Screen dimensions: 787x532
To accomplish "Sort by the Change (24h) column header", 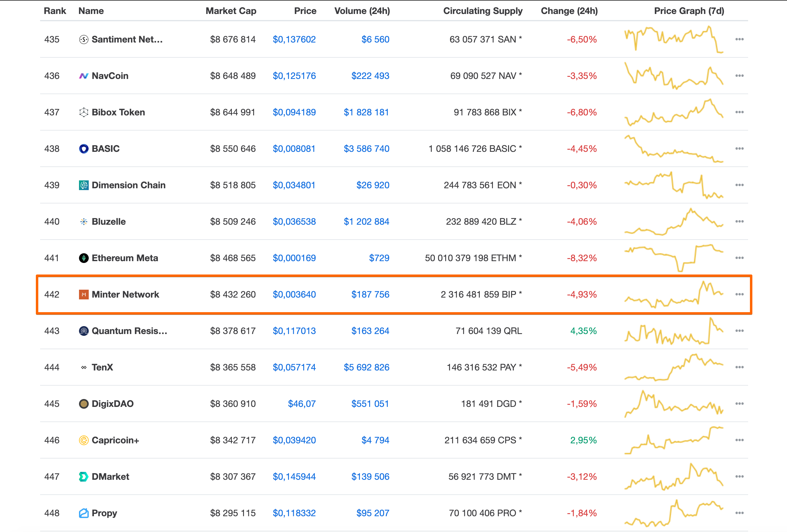I will coord(569,11).
